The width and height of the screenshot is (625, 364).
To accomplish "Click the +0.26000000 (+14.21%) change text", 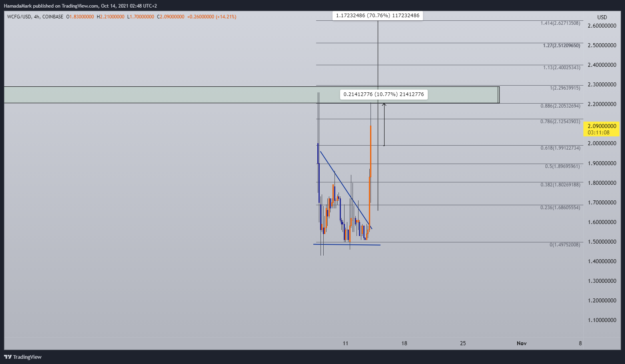I will pyautogui.click(x=212, y=17).
